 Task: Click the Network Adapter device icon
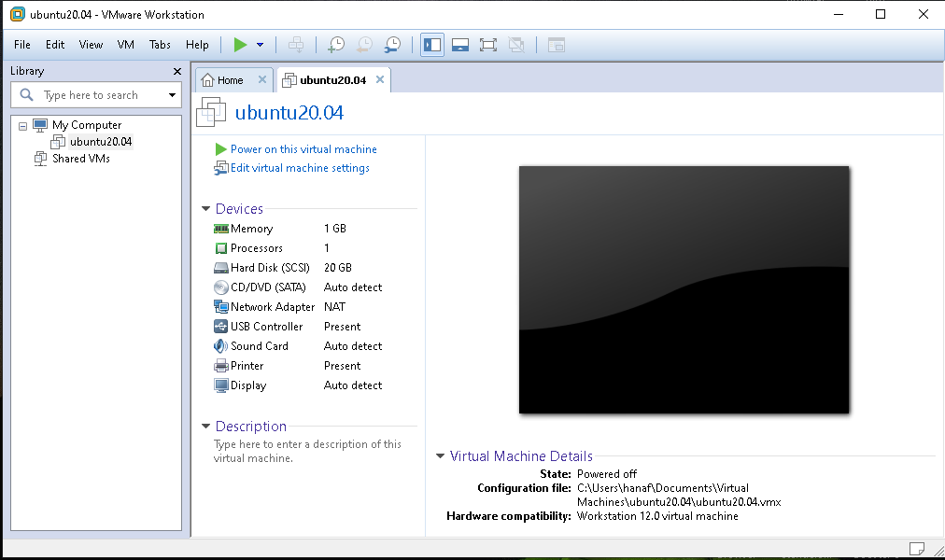(221, 307)
